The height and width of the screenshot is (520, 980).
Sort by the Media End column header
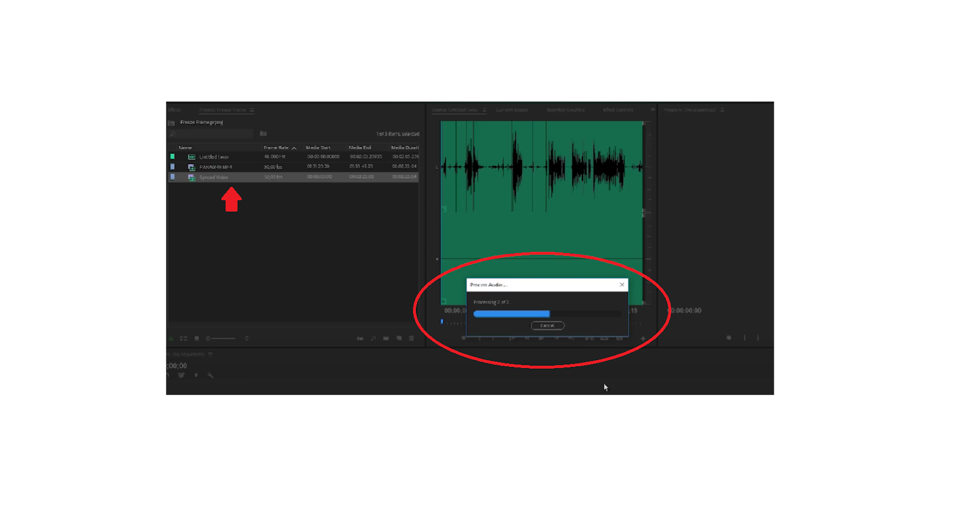click(360, 148)
